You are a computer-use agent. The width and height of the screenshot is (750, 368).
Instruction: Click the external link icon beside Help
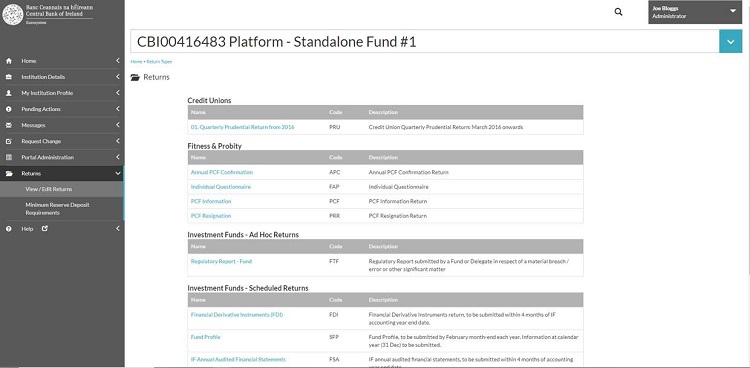45,229
